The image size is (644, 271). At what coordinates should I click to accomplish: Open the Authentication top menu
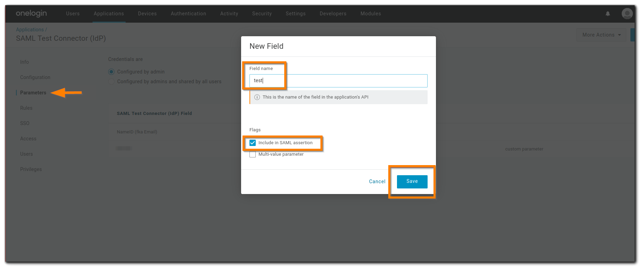coord(188,14)
